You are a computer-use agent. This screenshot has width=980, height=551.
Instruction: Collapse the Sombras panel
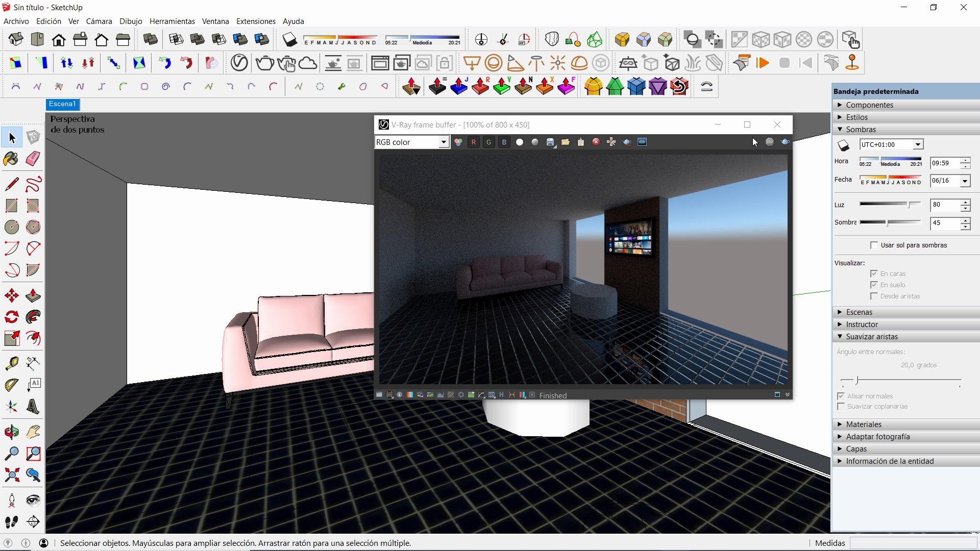[x=906, y=130]
